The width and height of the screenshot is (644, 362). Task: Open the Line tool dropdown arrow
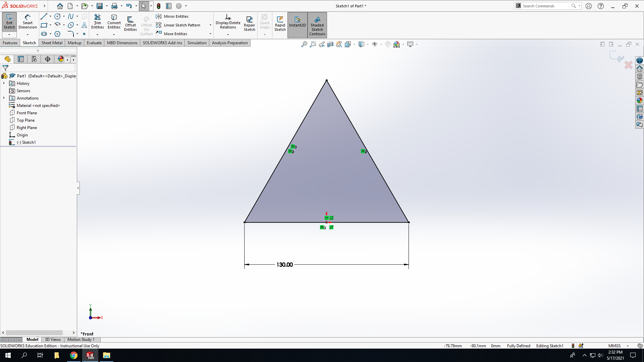pyautogui.click(x=50, y=16)
